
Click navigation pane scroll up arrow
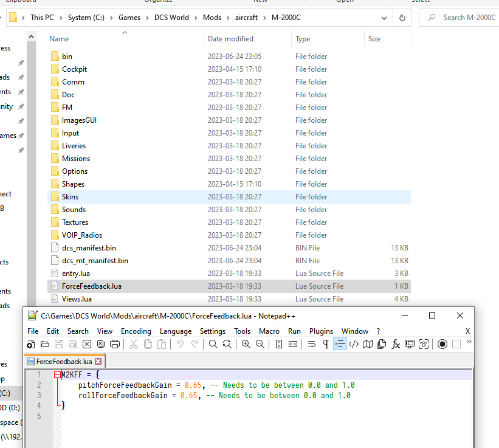tap(31, 37)
